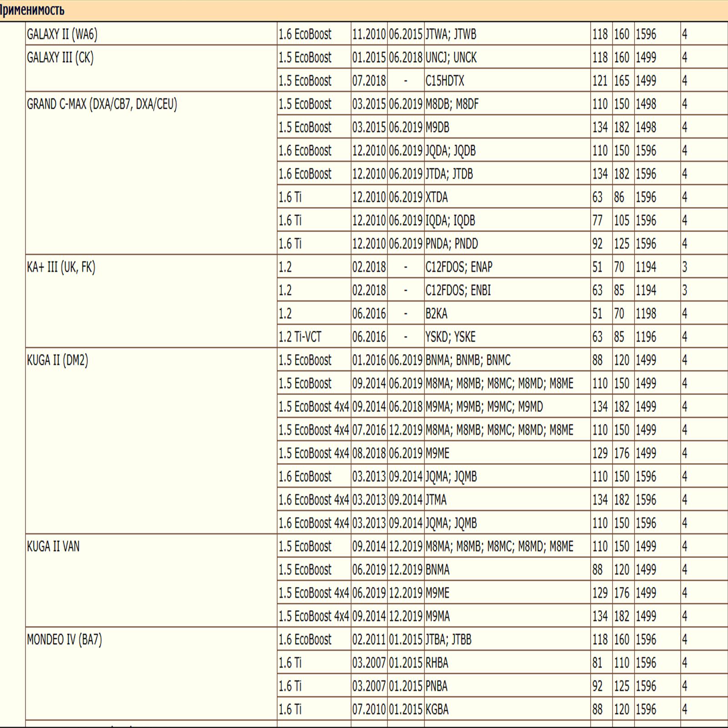Click the M9DB engine code cell
Image resolution: width=728 pixels, height=728 pixels.
coord(437,127)
